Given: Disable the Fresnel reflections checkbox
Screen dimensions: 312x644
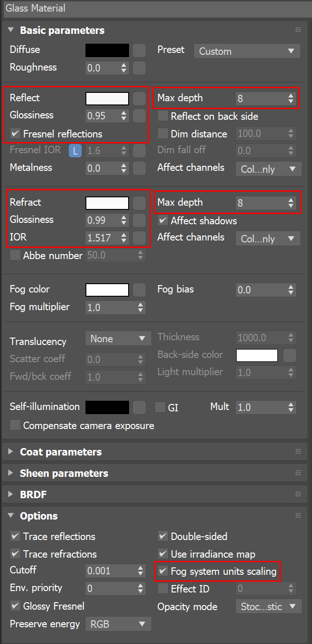Looking at the screenshot, I should pyautogui.click(x=15, y=134).
